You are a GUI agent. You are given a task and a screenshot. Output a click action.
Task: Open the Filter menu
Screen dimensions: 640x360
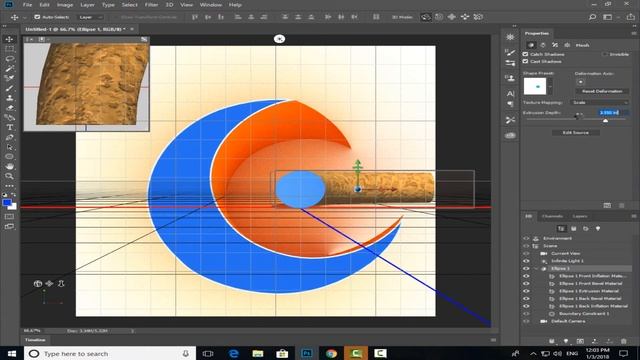(151, 5)
